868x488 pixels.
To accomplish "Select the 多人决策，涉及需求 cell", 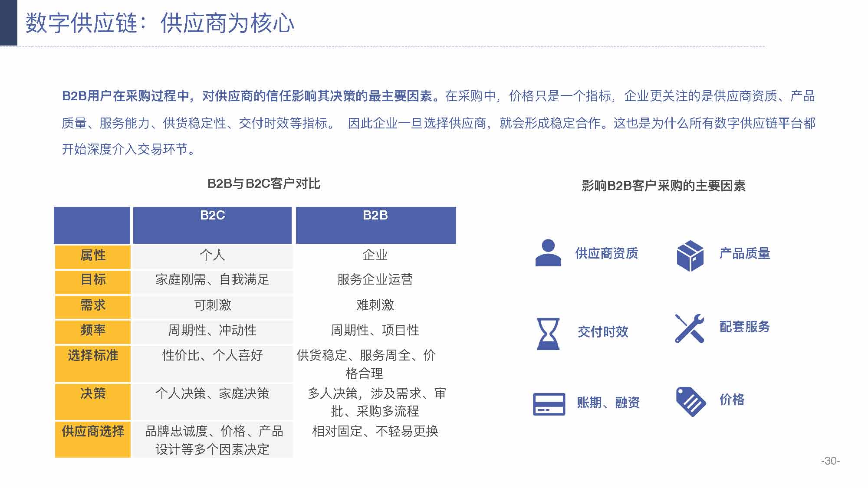I will (375, 402).
